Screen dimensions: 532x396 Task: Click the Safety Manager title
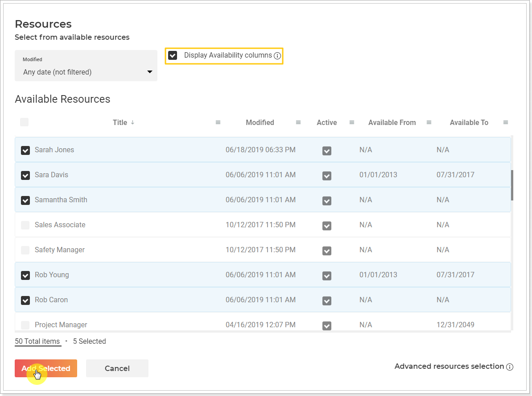pos(60,250)
